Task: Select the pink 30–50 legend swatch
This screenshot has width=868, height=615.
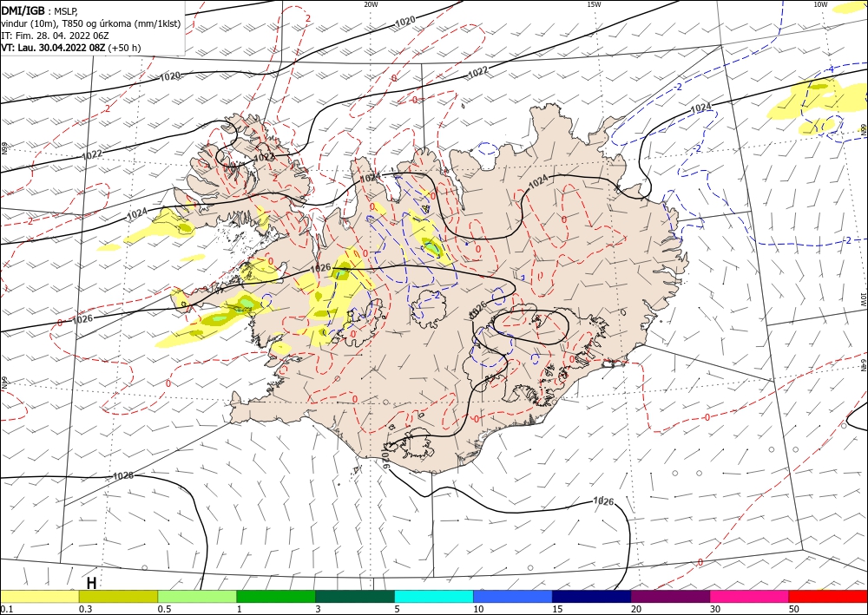Action: (749, 596)
